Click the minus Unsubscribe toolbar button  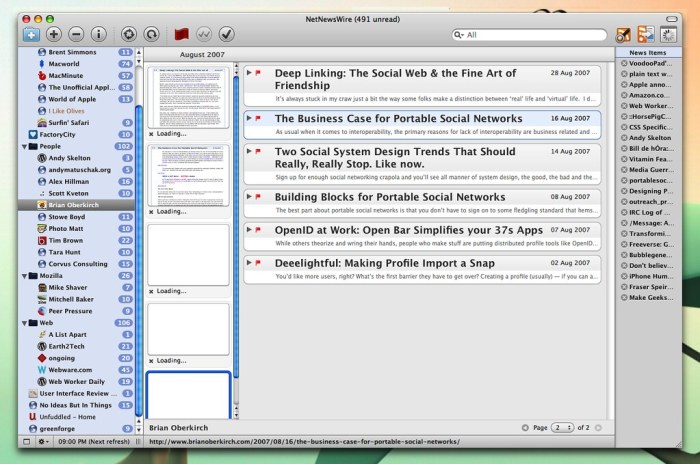click(76, 34)
